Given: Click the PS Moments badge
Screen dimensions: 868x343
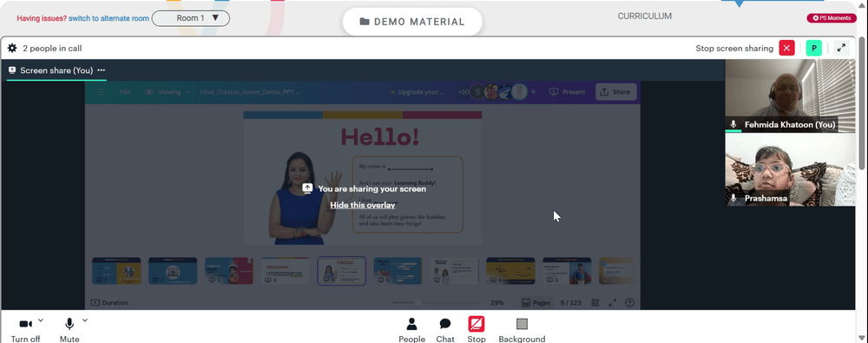Looking at the screenshot, I should pyautogui.click(x=832, y=18).
